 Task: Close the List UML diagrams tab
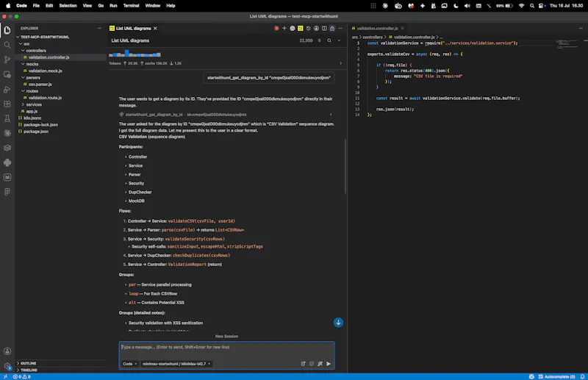155,28
